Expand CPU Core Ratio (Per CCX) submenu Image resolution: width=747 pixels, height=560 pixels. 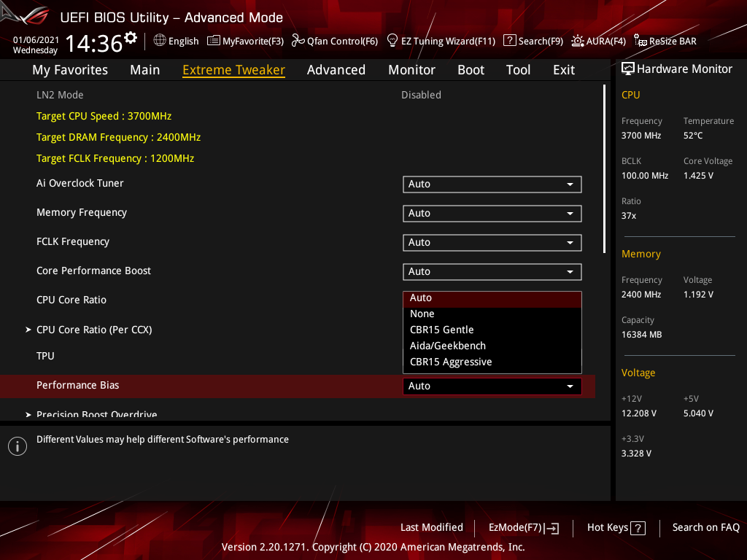[28, 330]
